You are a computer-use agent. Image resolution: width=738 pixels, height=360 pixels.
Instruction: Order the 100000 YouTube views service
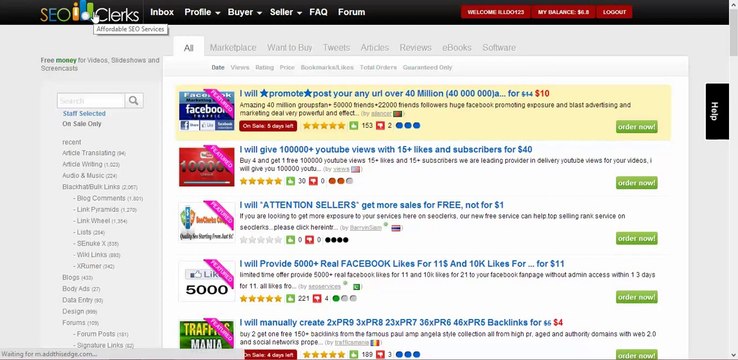click(636, 183)
